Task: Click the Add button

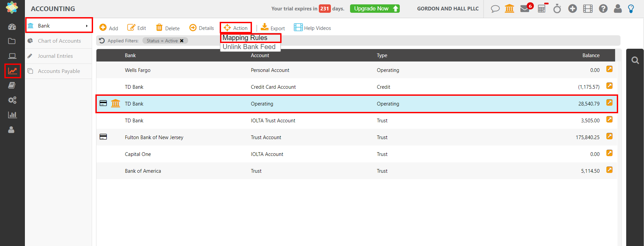Action: pos(109,28)
